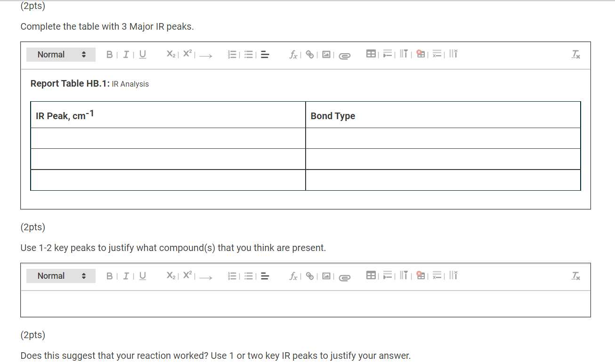Screen dimensions: 615x364
Task: Click inside the Bond Type header cell
Action: (x=332, y=116)
